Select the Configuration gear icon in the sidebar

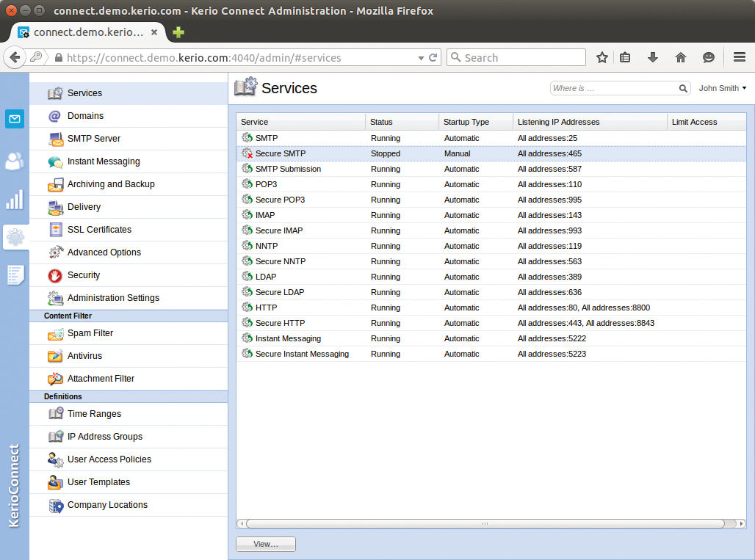14,237
